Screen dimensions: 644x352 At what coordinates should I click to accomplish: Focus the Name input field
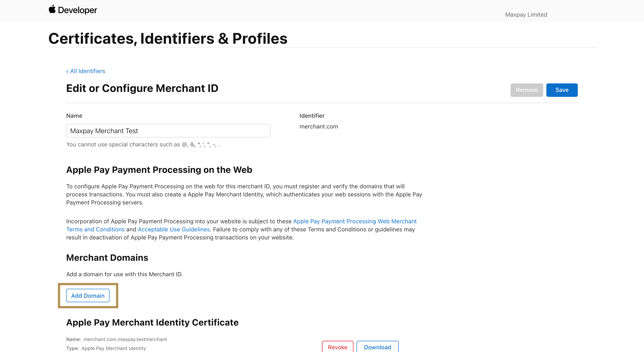tap(168, 131)
